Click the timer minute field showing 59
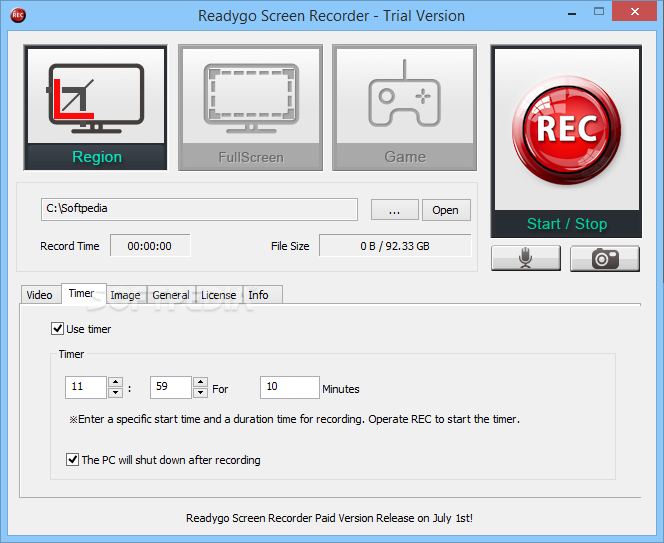 click(171, 387)
